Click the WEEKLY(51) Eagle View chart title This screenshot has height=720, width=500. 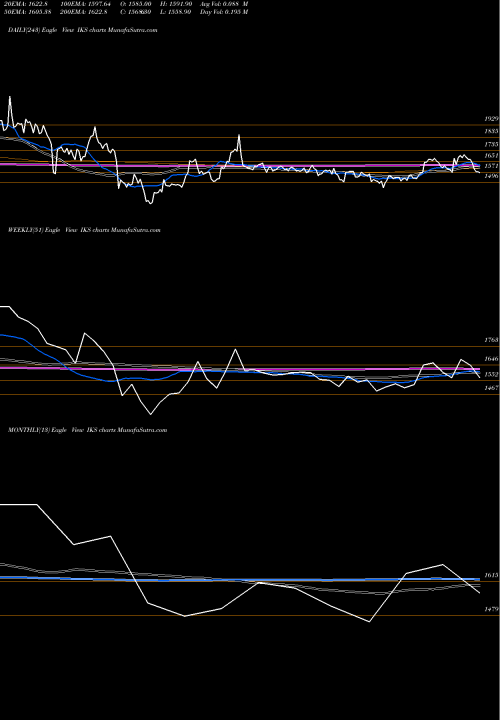pyautogui.click(x=84, y=230)
